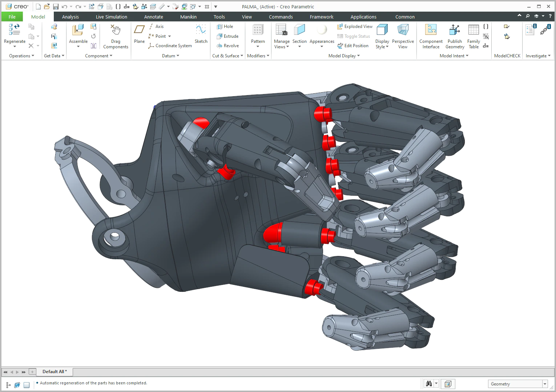556x392 pixels.
Task: Click the Coordinate System button
Action: pyautogui.click(x=170, y=46)
